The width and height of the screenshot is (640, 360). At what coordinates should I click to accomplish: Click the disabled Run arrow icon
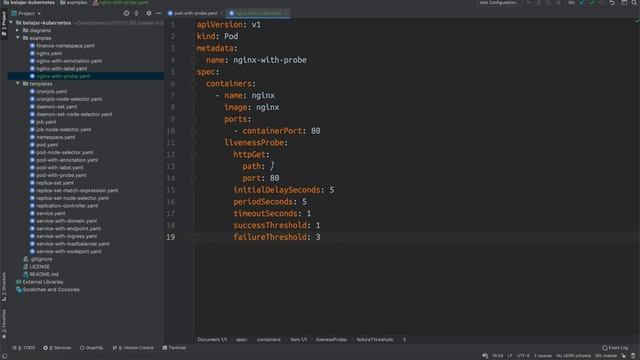pyautogui.click(x=529, y=2)
